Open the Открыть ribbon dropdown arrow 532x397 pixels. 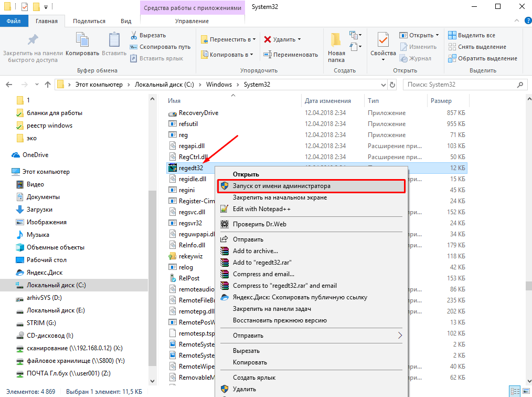point(438,35)
